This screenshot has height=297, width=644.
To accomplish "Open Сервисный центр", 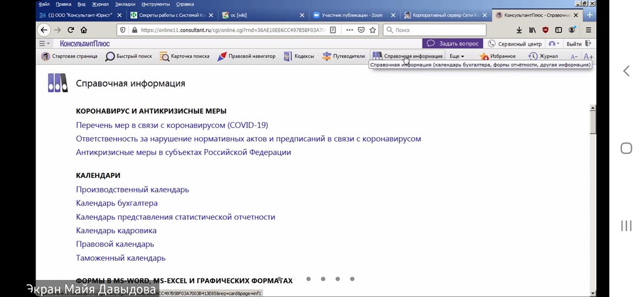I will pos(515,44).
